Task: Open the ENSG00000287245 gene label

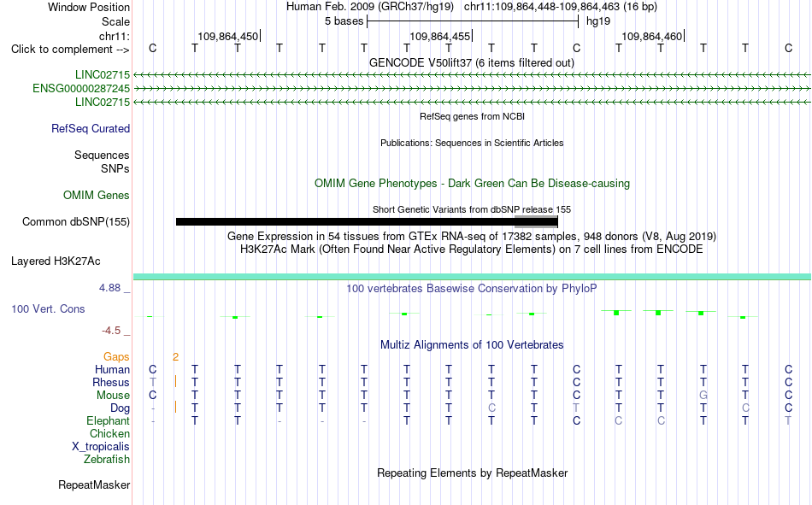Action: point(81,89)
